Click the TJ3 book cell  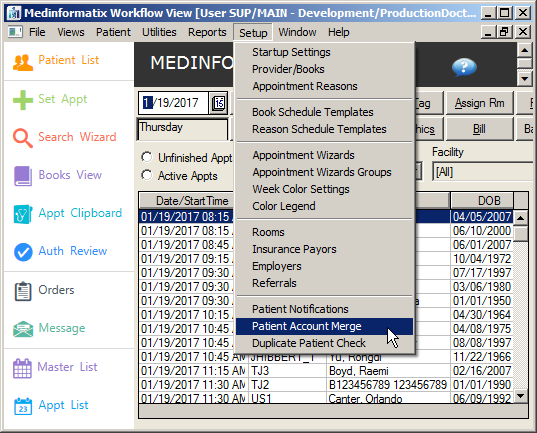tap(287, 371)
